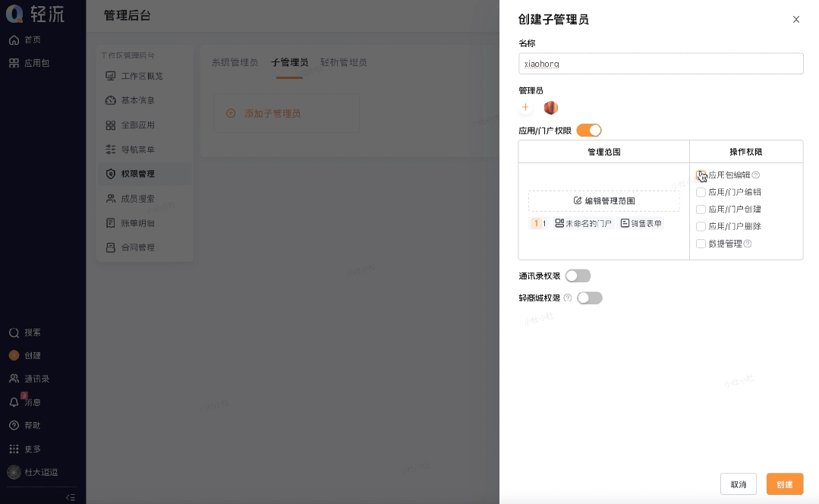Check 应用/门户删除 permission

[x=701, y=227]
